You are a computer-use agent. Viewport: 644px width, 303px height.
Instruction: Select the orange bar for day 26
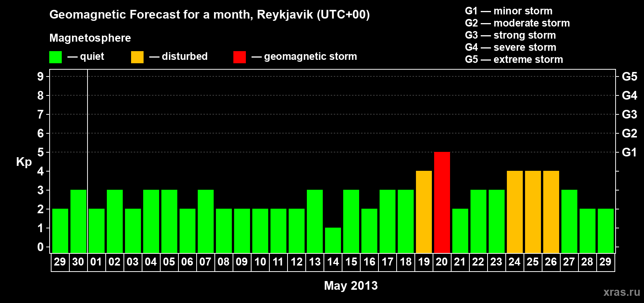pyautogui.click(x=551, y=212)
